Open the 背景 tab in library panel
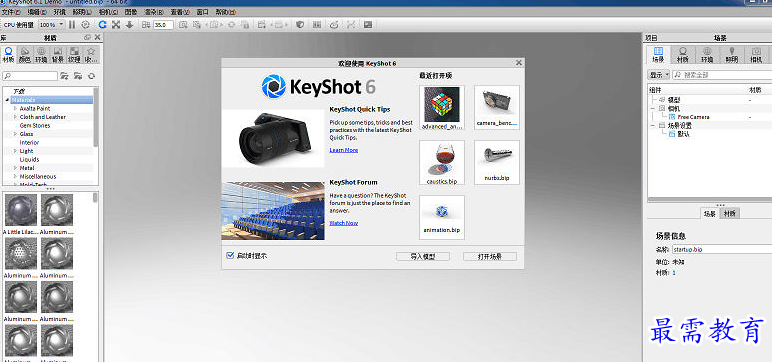 (58, 55)
